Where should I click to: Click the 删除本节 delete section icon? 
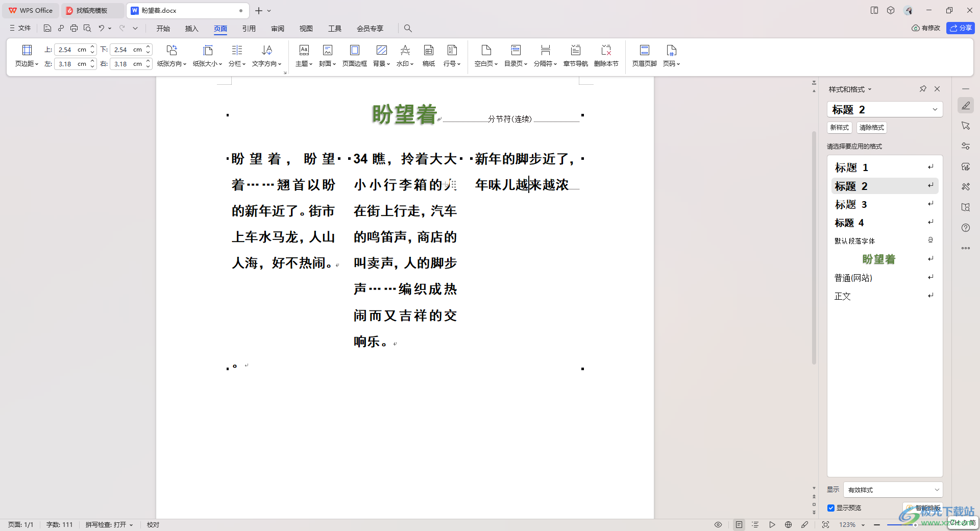click(x=606, y=56)
